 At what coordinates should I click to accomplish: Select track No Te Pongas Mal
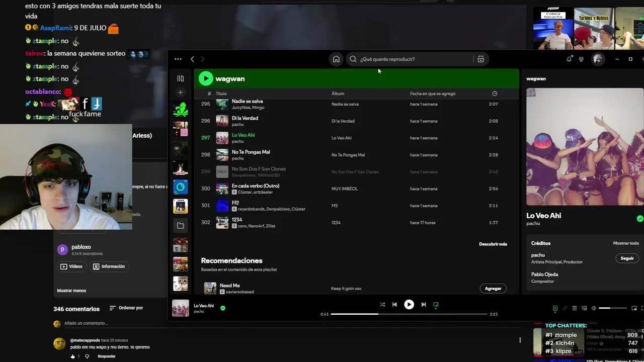pyautogui.click(x=355, y=155)
